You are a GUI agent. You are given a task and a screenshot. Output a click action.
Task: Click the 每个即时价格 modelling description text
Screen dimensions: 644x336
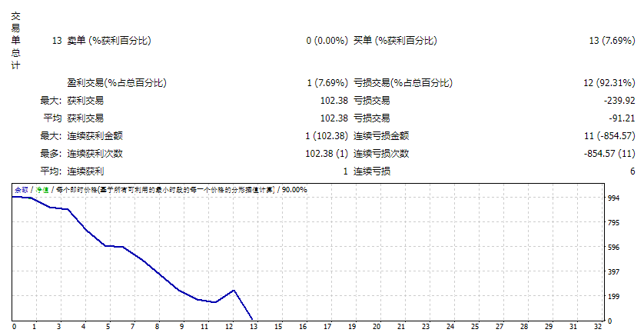pyautogui.click(x=165, y=190)
